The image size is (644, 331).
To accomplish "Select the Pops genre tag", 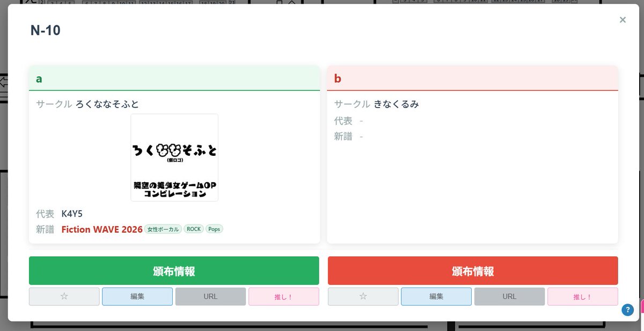I will (x=214, y=228).
